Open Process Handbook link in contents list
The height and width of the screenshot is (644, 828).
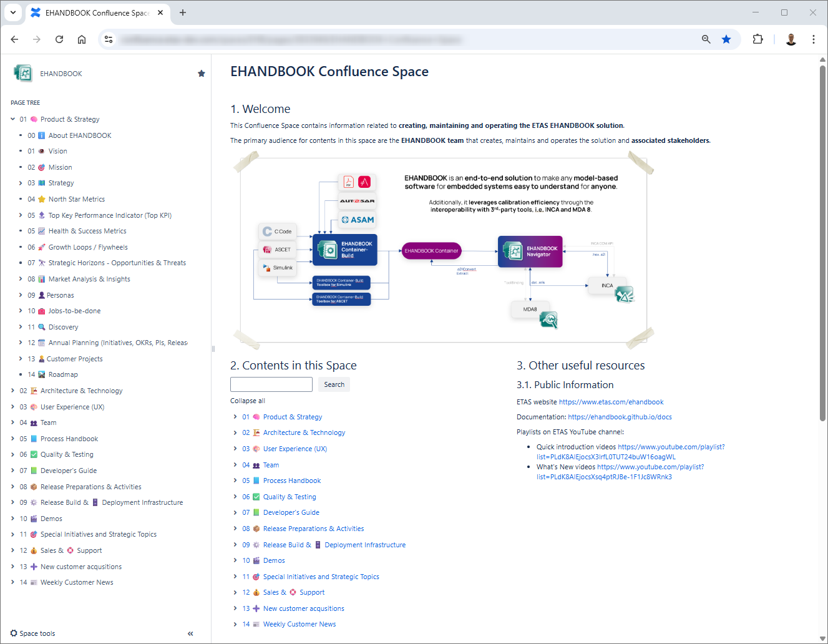pos(292,481)
